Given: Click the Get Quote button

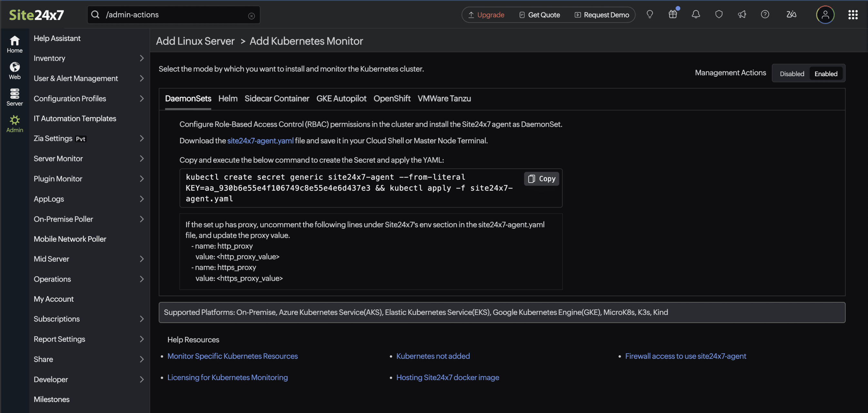Looking at the screenshot, I should (x=540, y=15).
